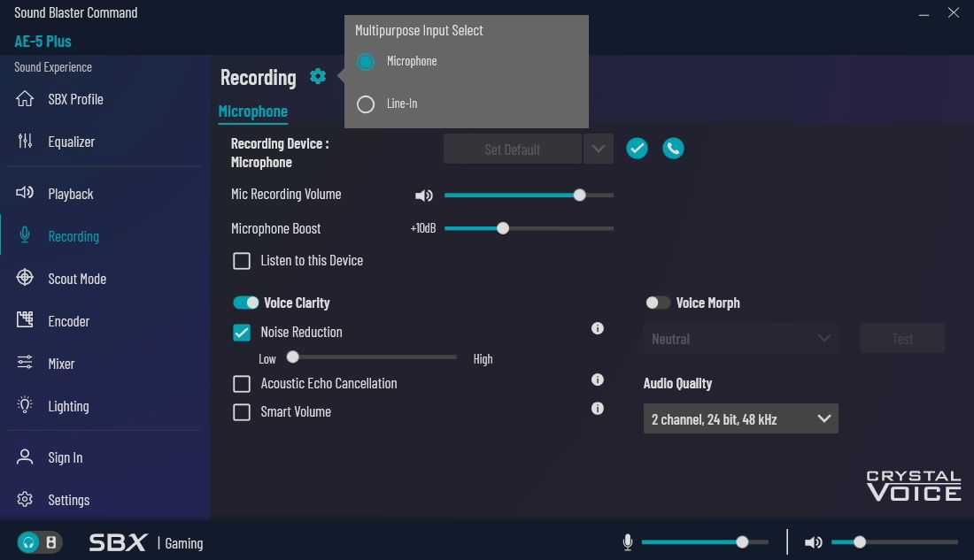Screen dimensions: 974x560
Task: Click the SBX Profile home icon
Action: 25,99
